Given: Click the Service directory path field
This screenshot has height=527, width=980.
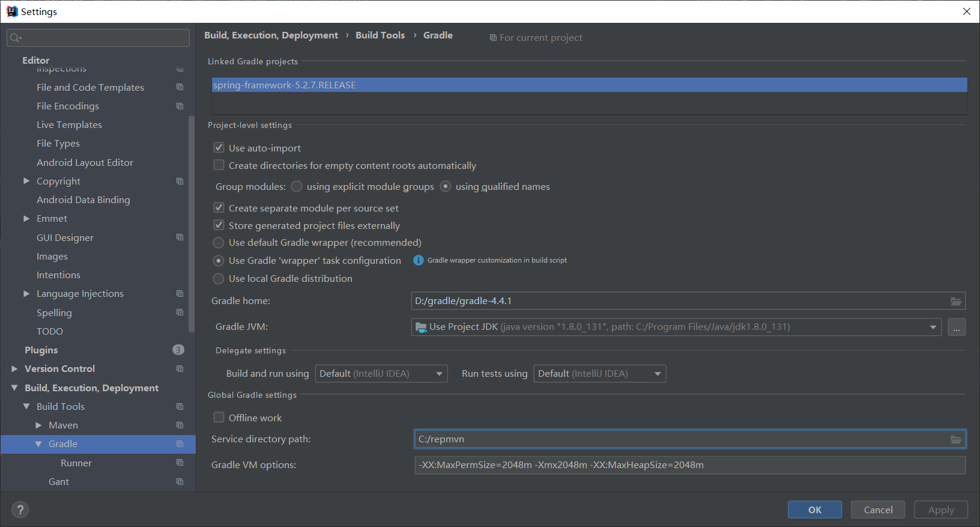Looking at the screenshot, I should coord(690,439).
